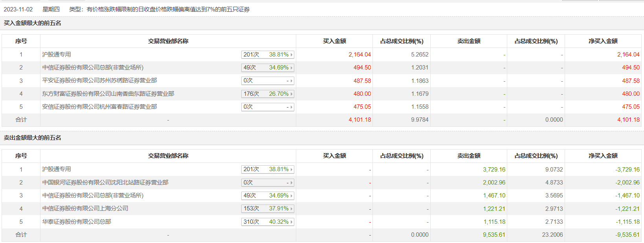This screenshot has height=243, width=644.
Task: Open 沪股通专用 in the top buyers table
Action: point(57,55)
